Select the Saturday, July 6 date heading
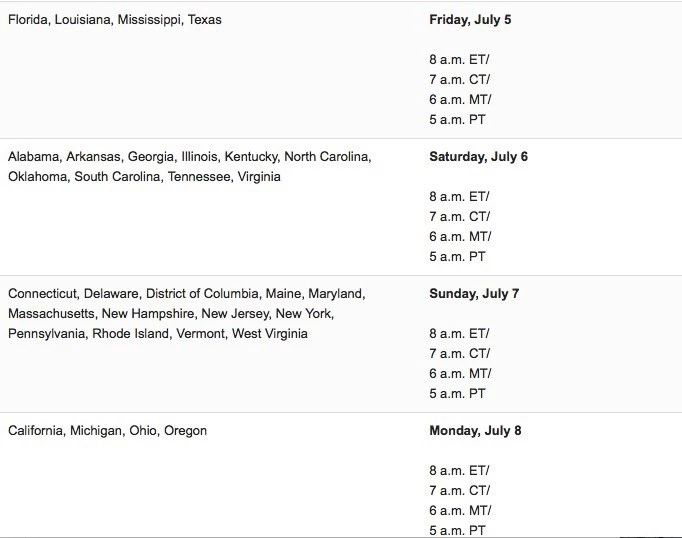This screenshot has height=538, width=682. 478,157
